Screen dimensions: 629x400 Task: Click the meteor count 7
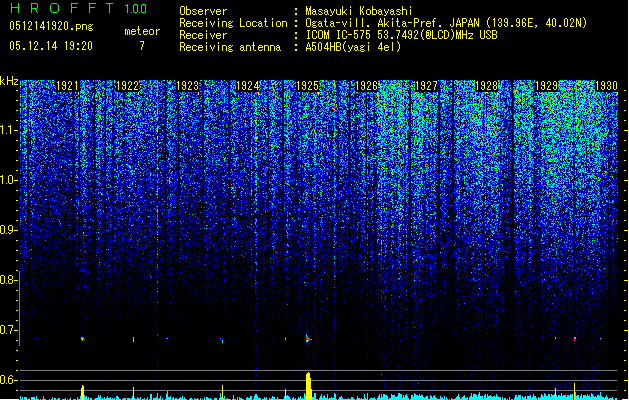pyautogui.click(x=142, y=46)
